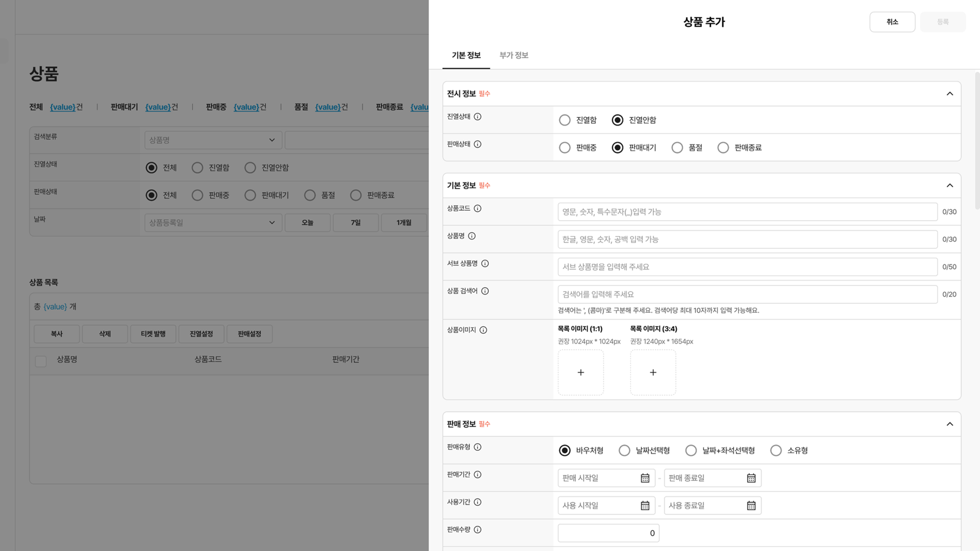Click the 판매수량 info icon
The height and width of the screenshot is (551, 980).
[x=478, y=530]
